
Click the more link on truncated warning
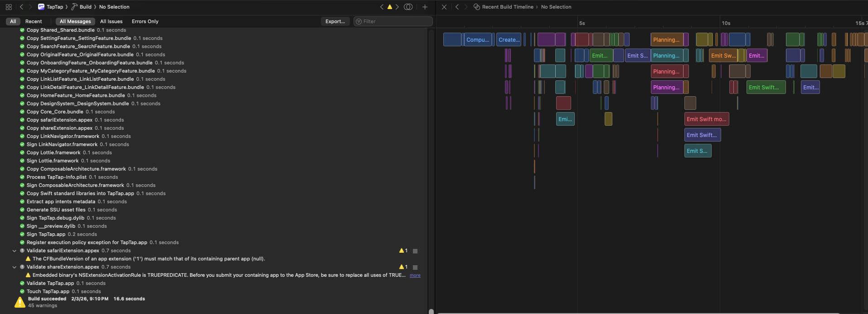(x=415, y=275)
